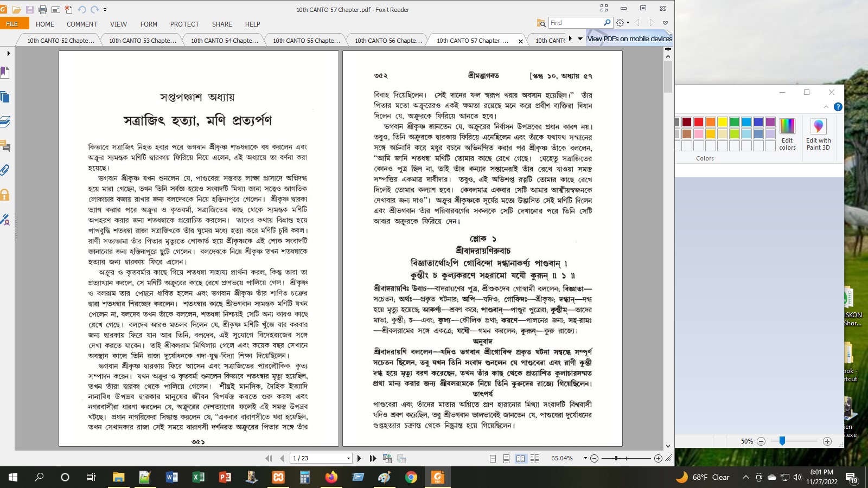Zoom in with Paint's plus button
868x488 pixels.
coord(827,441)
